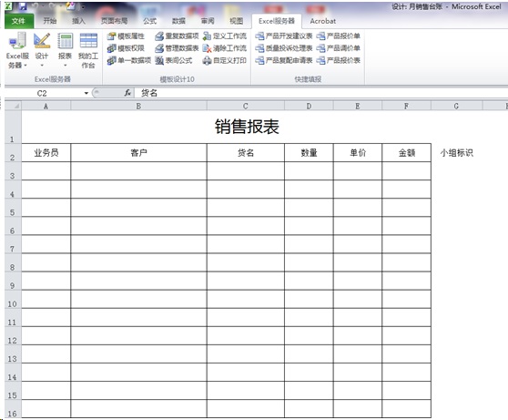Expand the 设计 button dropdown arrow
Image resolution: width=508 pixels, height=420 pixels.
click(x=42, y=66)
